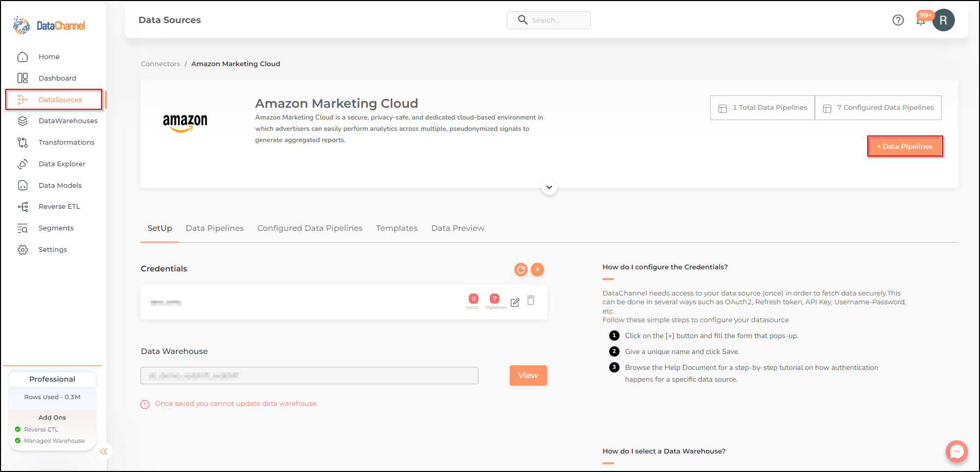Click 'How do I configure the Credentials?' heading
The image size is (980, 472).
tap(665, 267)
